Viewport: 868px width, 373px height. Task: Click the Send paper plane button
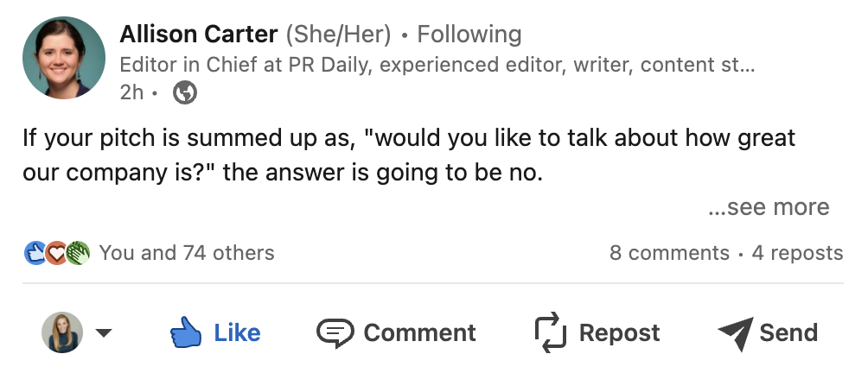[x=768, y=333]
